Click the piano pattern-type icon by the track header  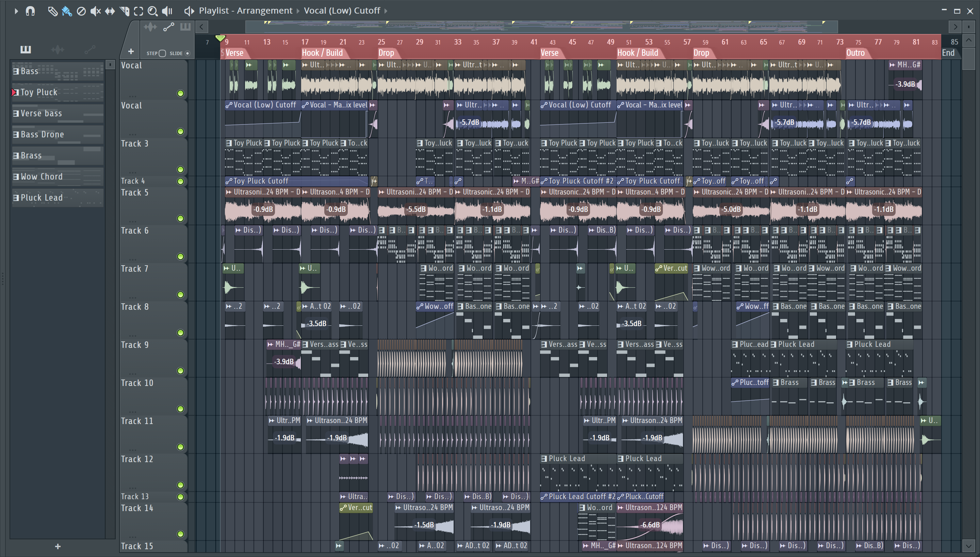[x=185, y=27]
